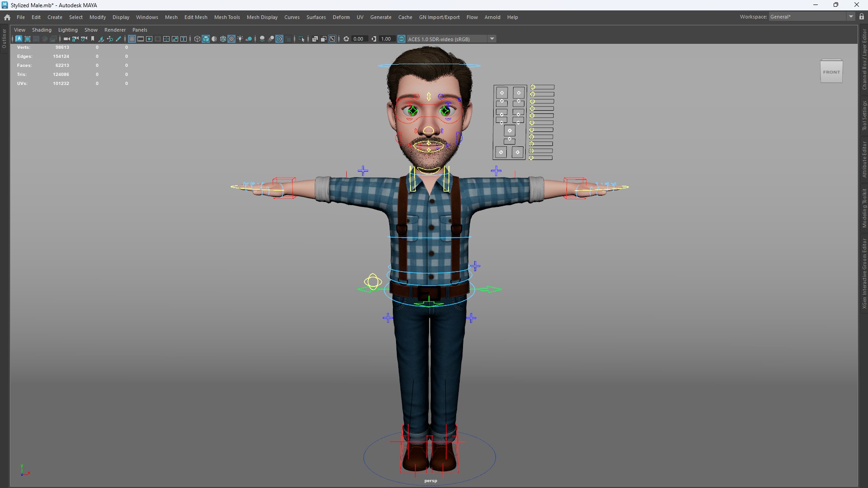868x488 pixels.
Task: Select the Grease Pencil tool icon
Action: [x=118, y=39]
